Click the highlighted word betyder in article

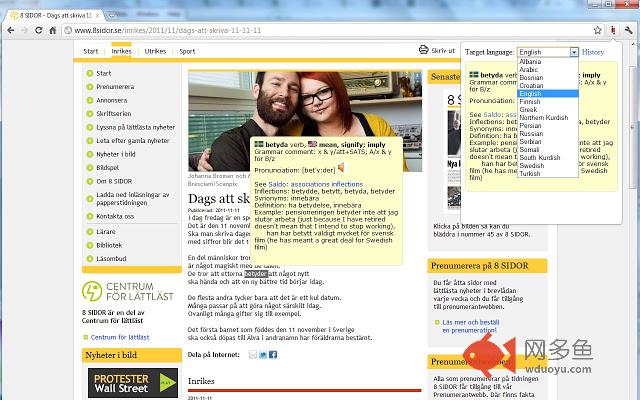(256, 274)
